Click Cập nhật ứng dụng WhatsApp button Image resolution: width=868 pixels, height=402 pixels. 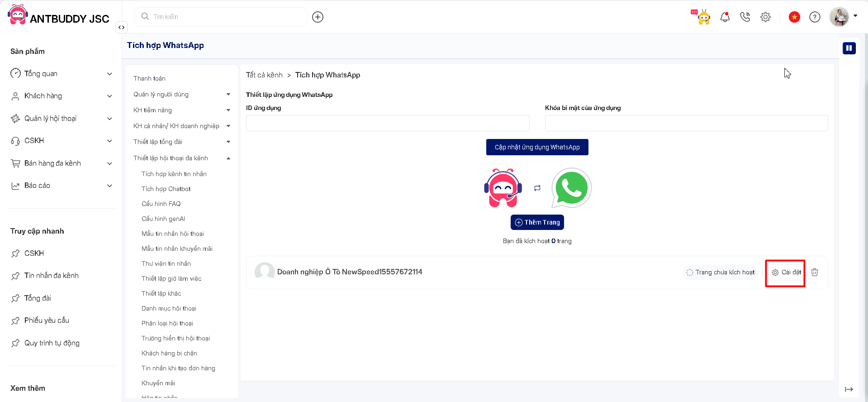click(x=537, y=147)
